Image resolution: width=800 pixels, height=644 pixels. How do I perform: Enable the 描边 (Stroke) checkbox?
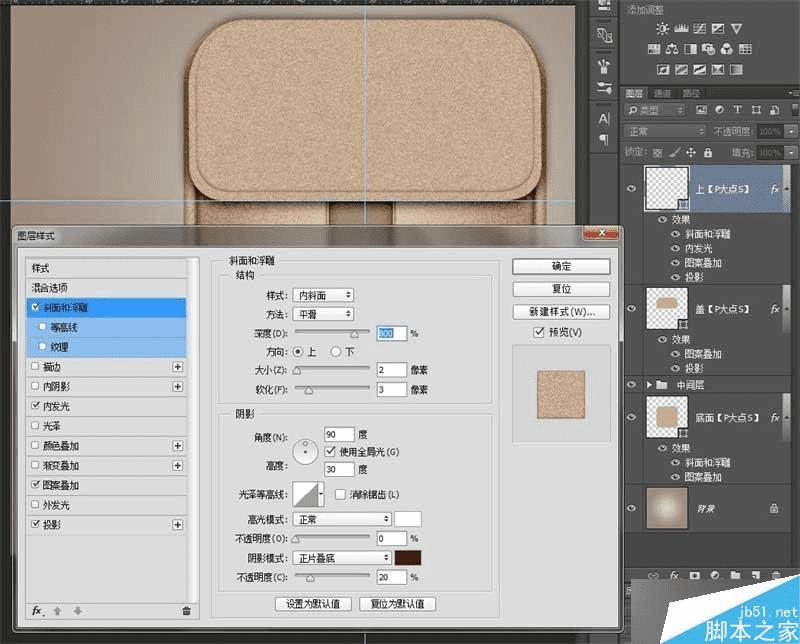[x=36, y=367]
